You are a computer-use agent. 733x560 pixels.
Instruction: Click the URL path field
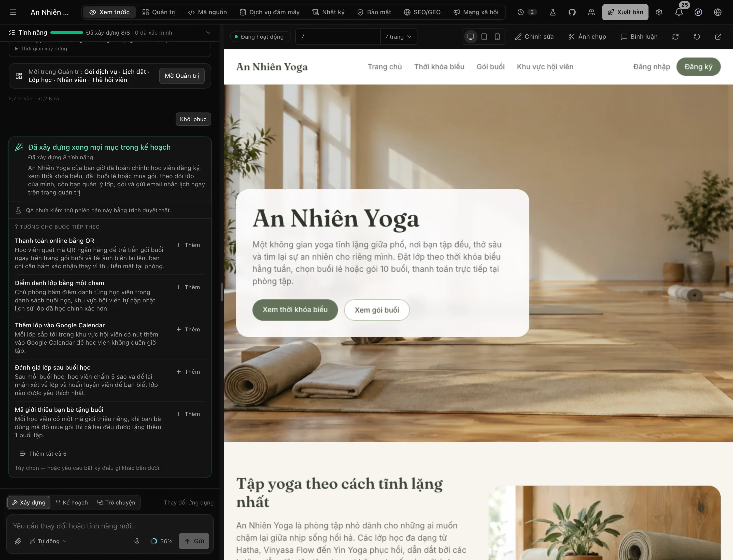coord(338,37)
